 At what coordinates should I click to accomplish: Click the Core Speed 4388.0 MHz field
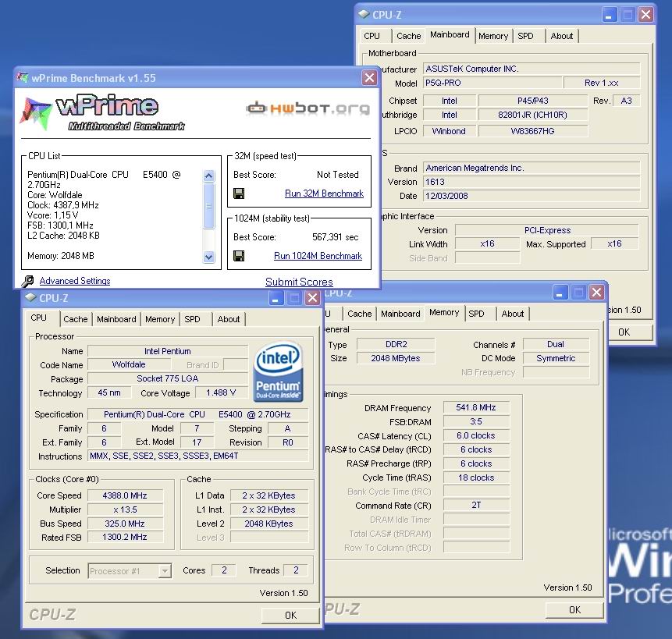[125, 495]
